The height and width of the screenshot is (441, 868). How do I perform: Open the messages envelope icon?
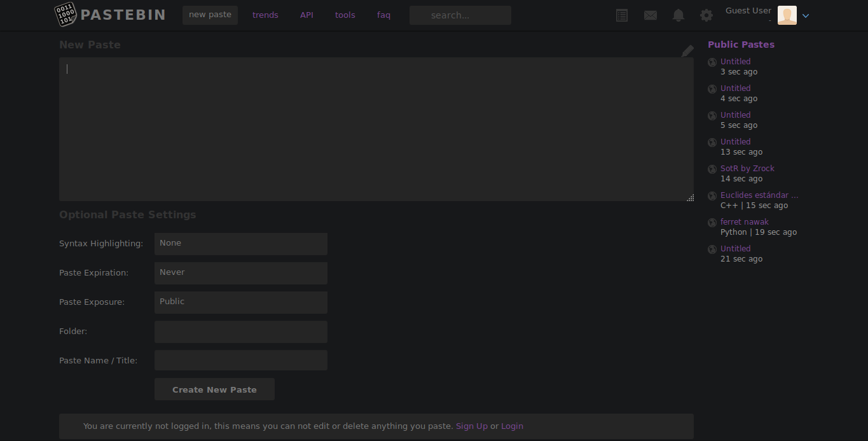[x=650, y=15]
